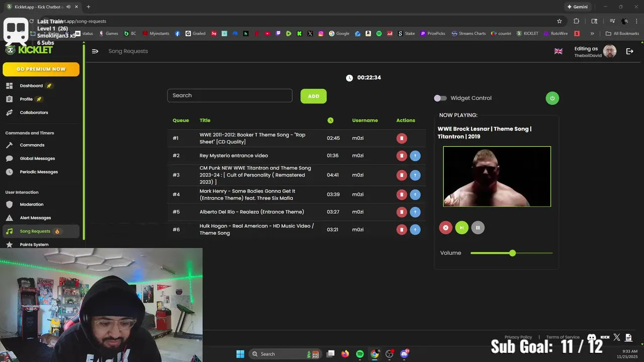Click the Kicklet logo
The image size is (644, 362).
[x=29, y=50]
